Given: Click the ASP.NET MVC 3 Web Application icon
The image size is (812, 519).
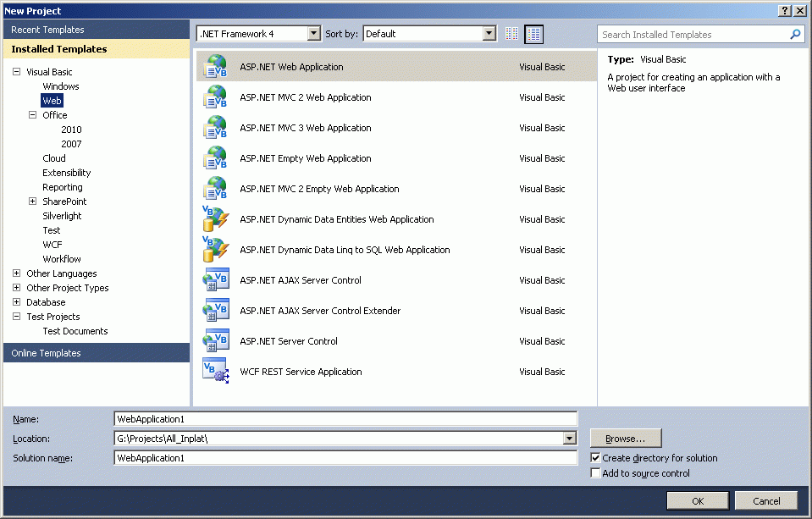Looking at the screenshot, I should click(x=215, y=127).
